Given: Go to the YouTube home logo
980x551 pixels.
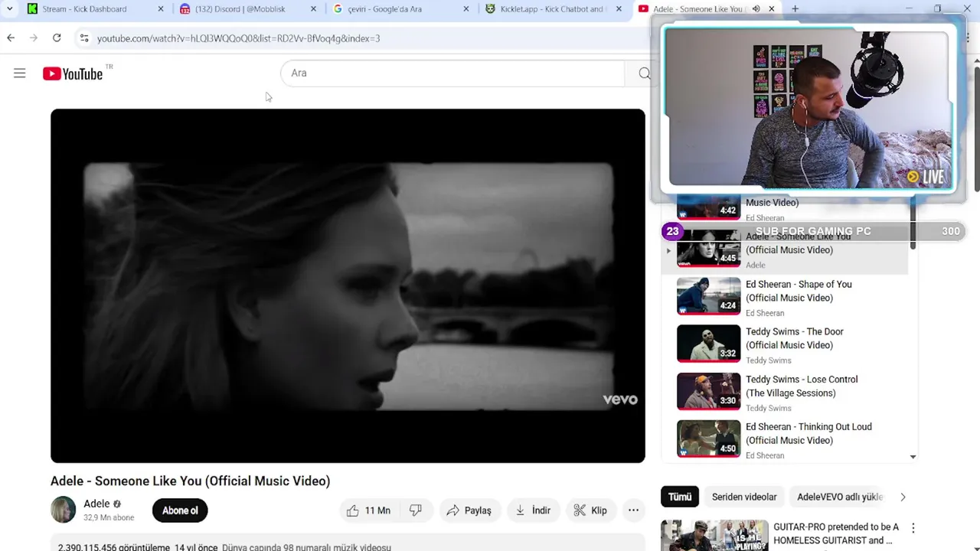Looking at the screenshot, I should point(73,73).
